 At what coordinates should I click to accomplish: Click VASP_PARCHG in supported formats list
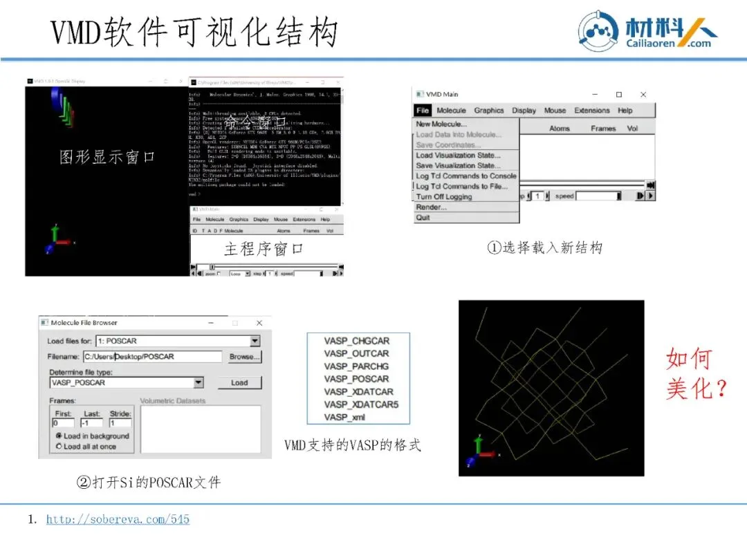[x=356, y=366]
